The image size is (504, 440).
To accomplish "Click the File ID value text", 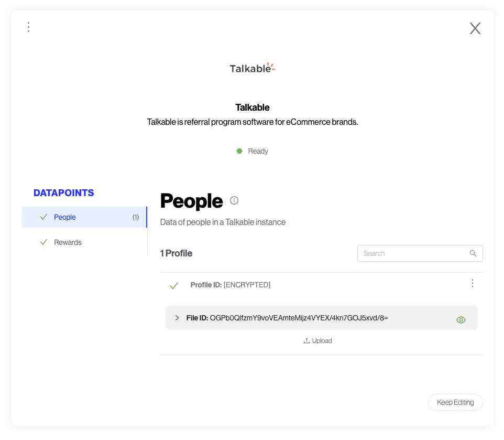I will [299, 318].
